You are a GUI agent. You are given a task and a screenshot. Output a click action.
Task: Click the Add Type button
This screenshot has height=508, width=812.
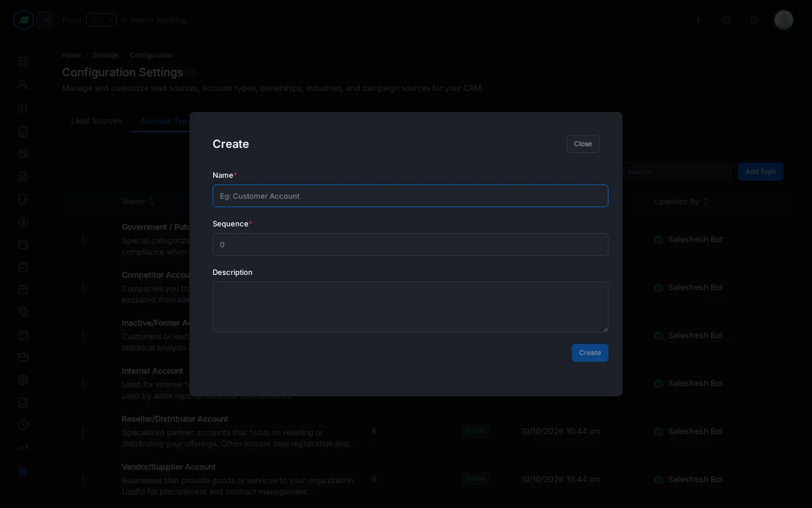[x=761, y=172]
